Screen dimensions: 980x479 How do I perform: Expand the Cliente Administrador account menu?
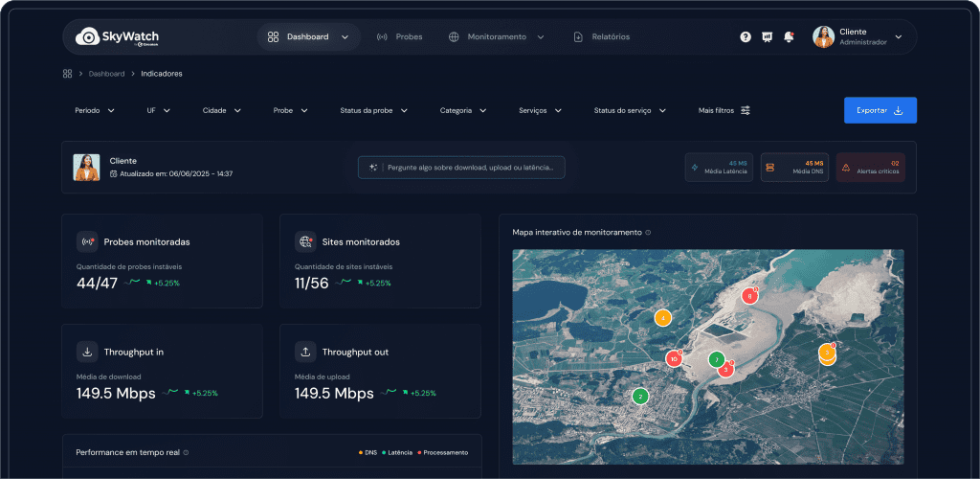(857, 37)
